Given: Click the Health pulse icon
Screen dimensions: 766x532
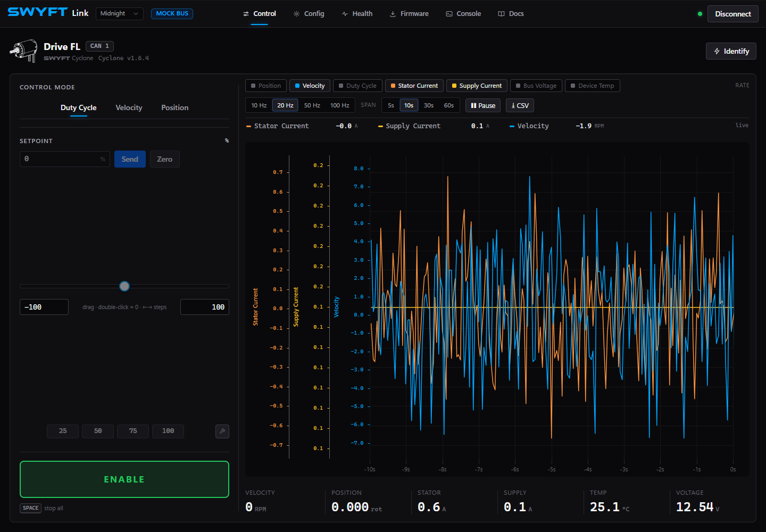Looking at the screenshot, I should (x=345, y=14).
